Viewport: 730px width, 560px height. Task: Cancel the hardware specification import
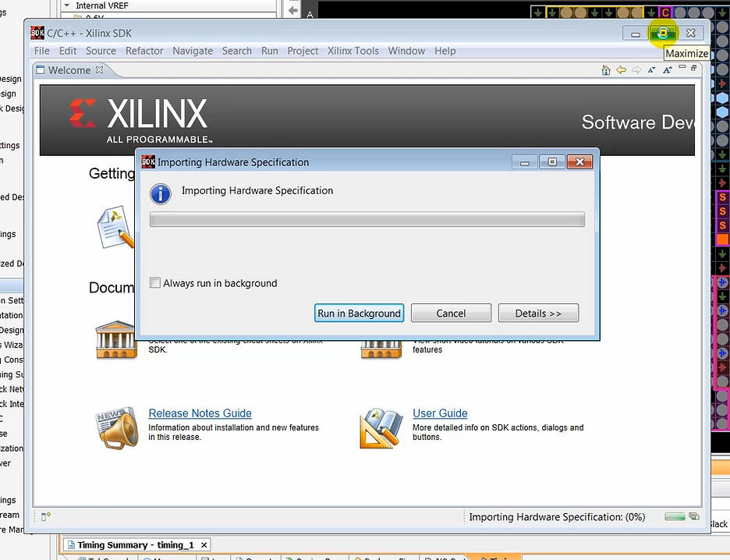point(451,313)
